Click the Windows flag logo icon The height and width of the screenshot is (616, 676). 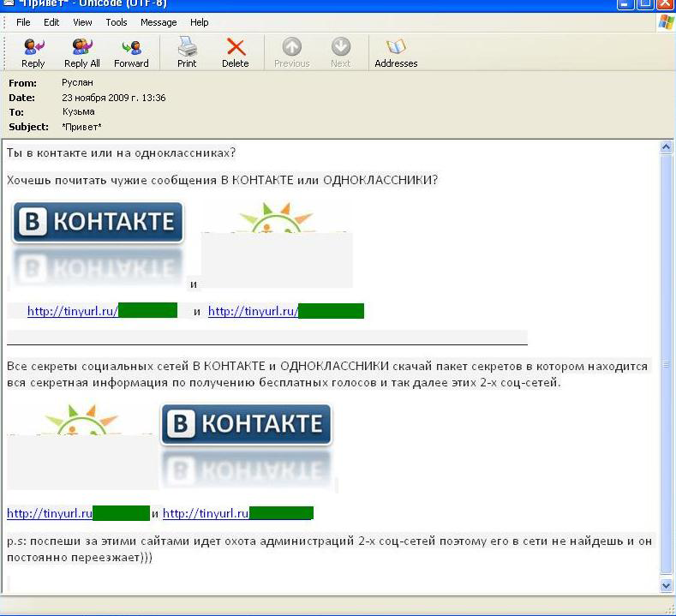[667, 22]
